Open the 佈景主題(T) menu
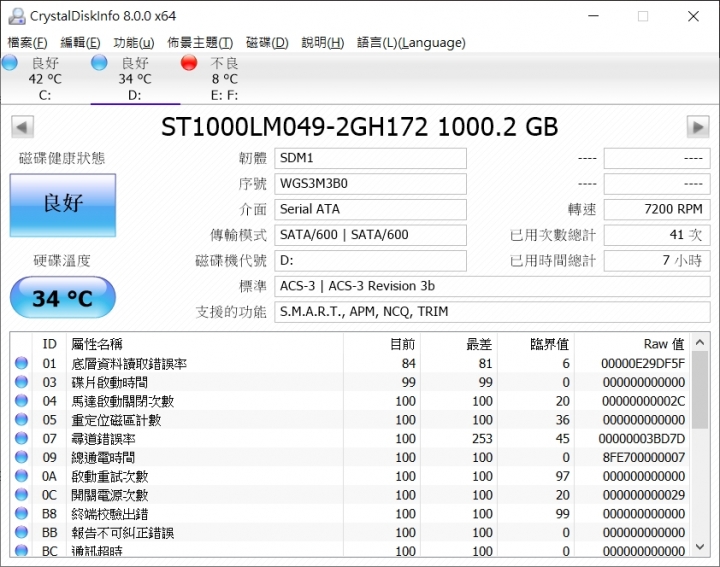 tap(200, 43)
